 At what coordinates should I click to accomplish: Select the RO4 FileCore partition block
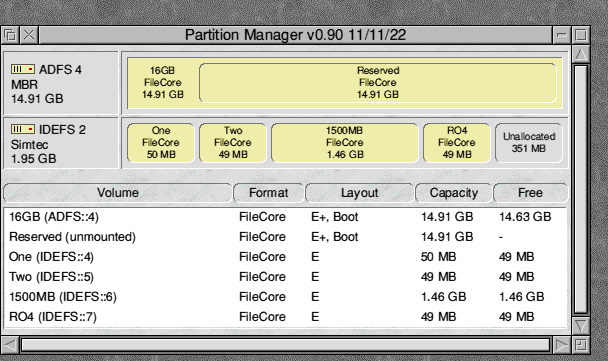(x=457, y=143)
